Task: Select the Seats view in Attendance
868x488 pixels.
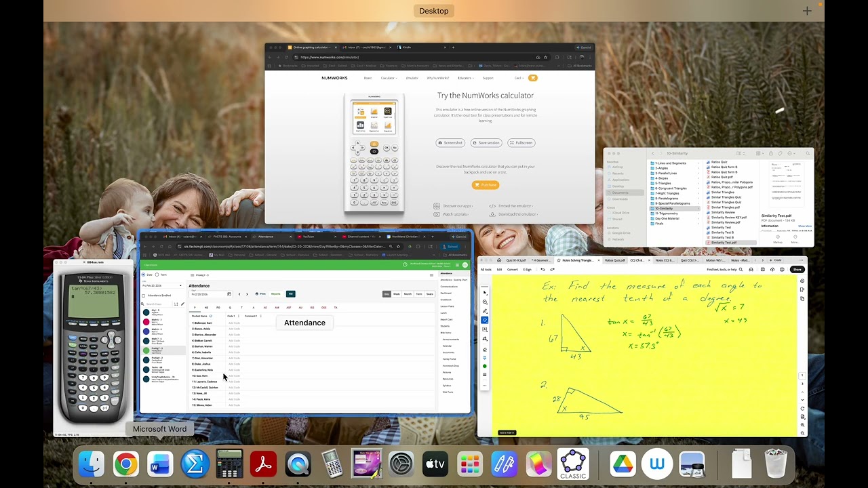Action: 430,294
